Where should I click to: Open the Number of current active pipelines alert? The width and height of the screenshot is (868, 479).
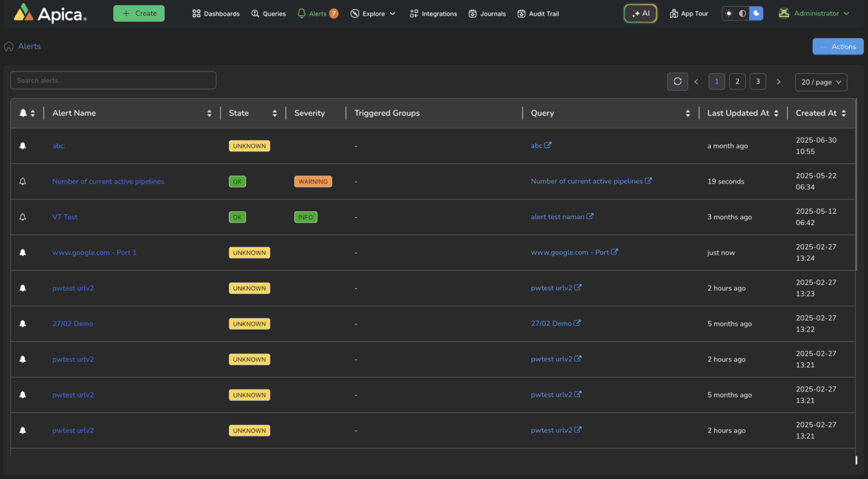click(x=108, y=182)
